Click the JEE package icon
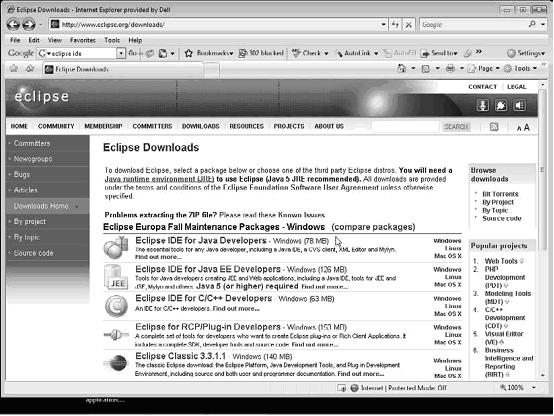 point(116,277)
